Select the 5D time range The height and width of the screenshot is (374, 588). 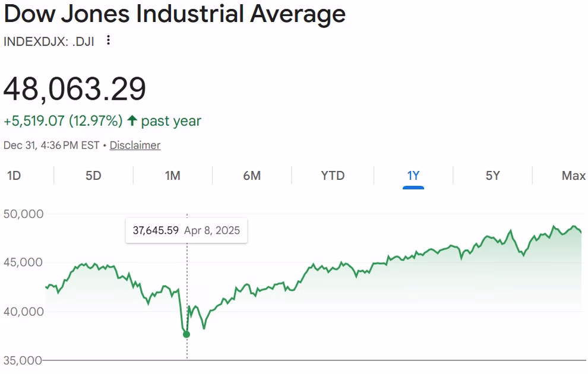point(92,176)
